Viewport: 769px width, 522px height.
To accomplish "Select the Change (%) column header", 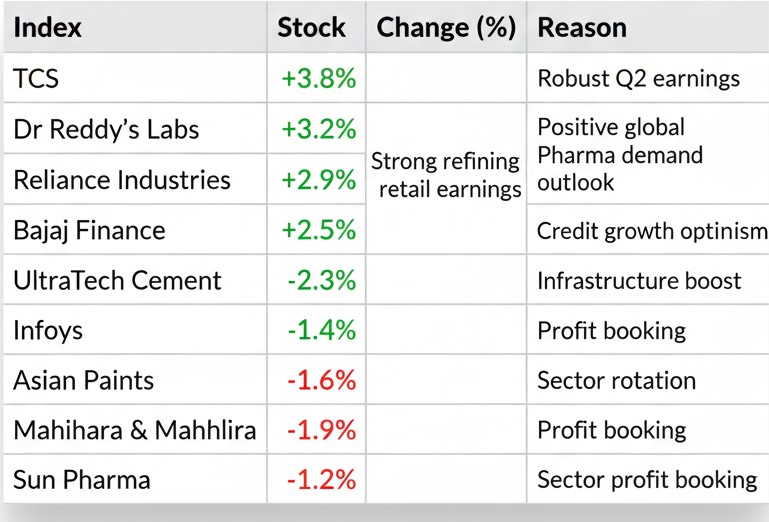I will 446,27.
